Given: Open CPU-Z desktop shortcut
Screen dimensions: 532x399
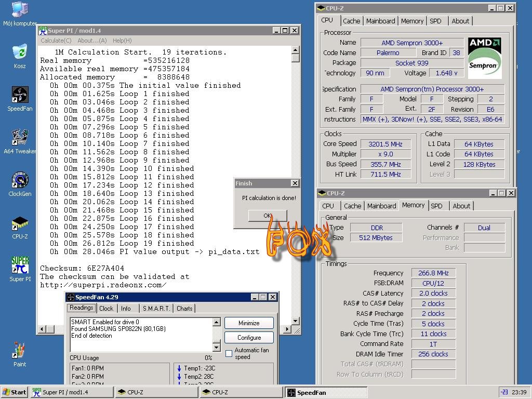Looking at the screenshot, I should [x=20, y=227].
